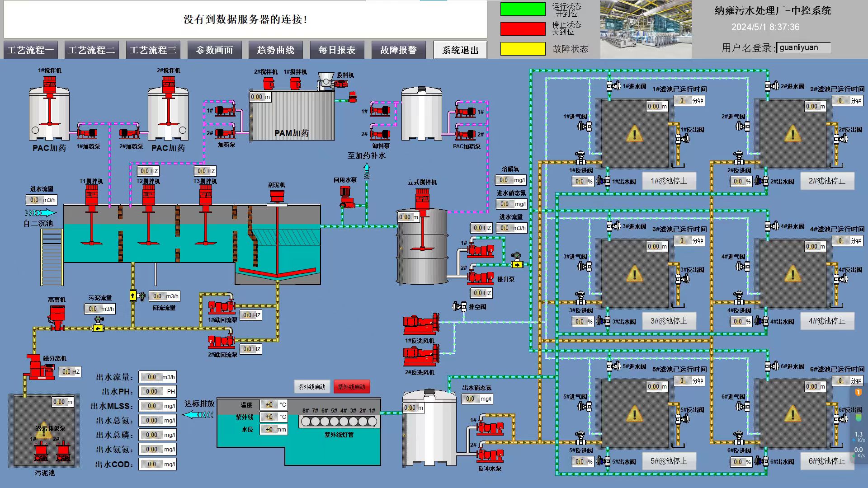The width and height of the screenshot is (868, 488).
Task: Select the 刮泥机 scraper icon
Action: [x=277, y=197]
